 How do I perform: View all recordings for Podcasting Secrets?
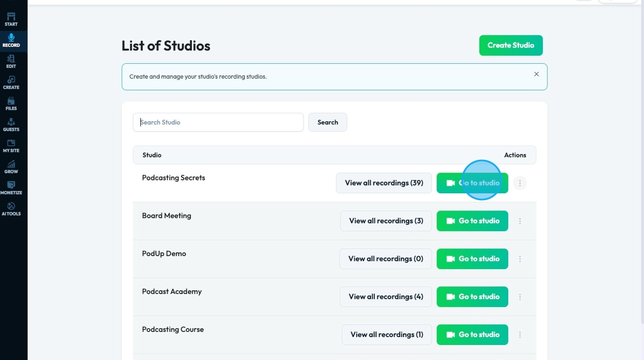pos(384,183)
